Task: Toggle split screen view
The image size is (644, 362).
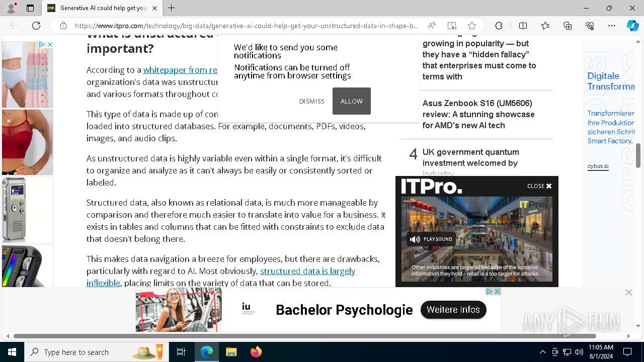Action: click(x=523, y=26)
